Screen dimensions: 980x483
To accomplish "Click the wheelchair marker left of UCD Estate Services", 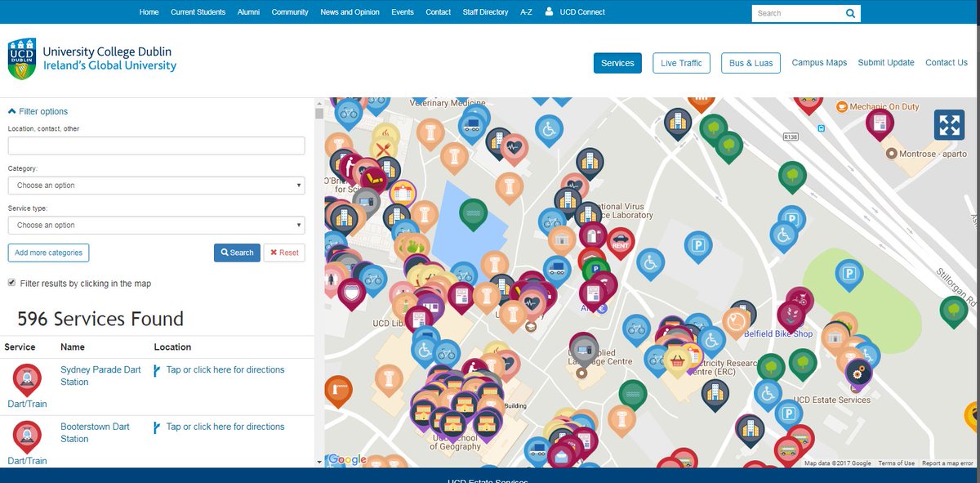I will coord(768,395).
